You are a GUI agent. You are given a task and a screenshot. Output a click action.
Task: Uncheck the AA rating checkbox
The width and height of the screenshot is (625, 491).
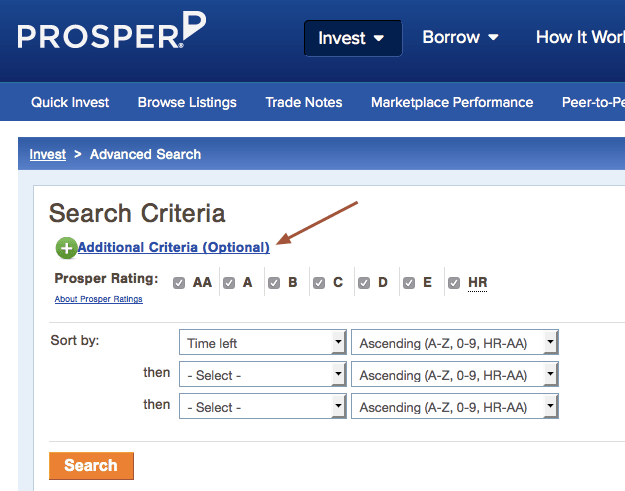coord(179,283)
